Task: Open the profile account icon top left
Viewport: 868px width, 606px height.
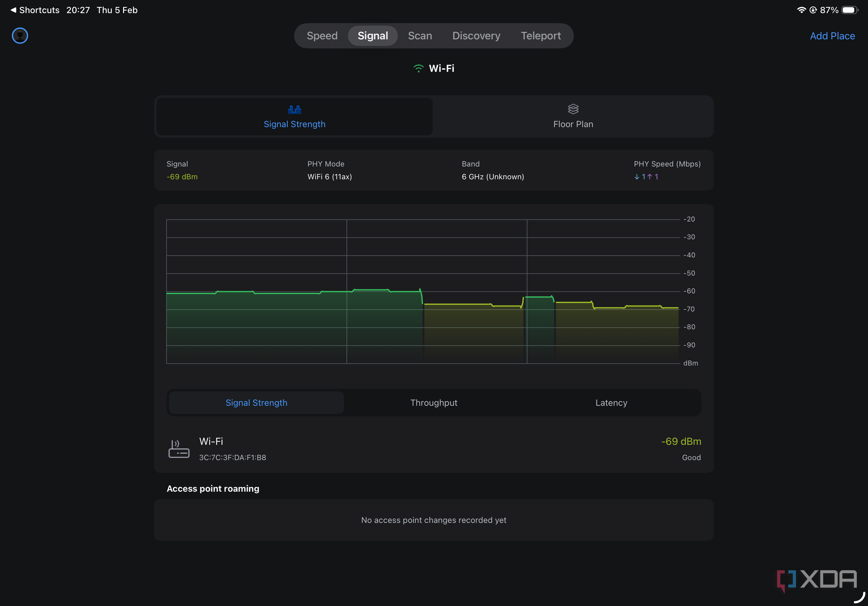Action: [20, 36]
